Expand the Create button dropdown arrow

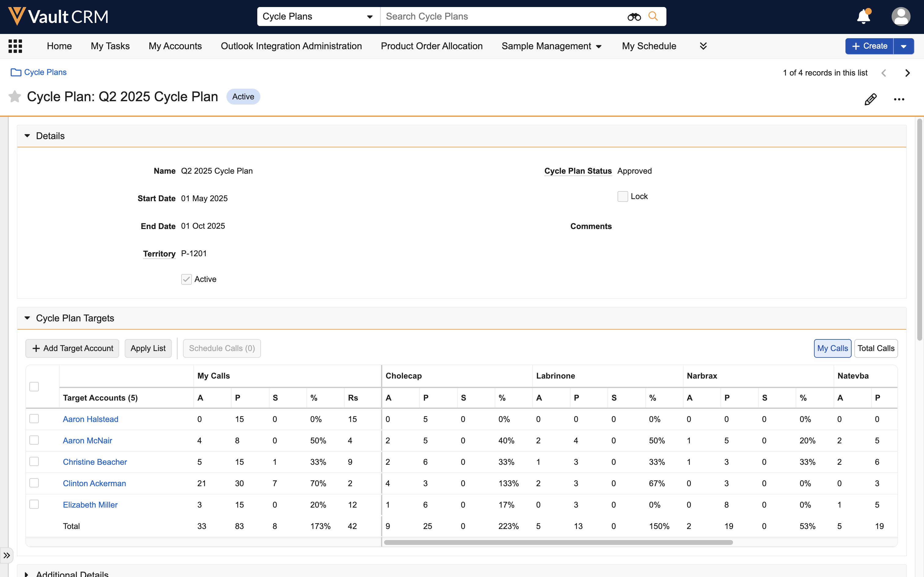[904, 46]
